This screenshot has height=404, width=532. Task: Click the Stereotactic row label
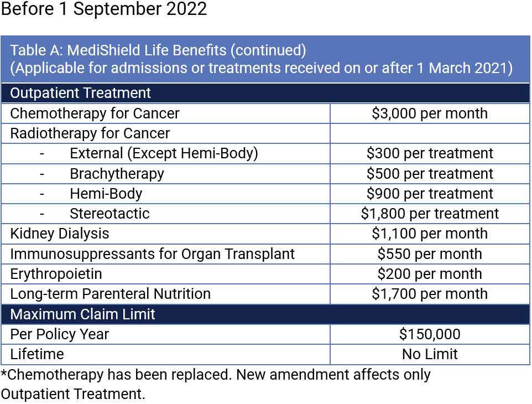(x=109, y=214)
